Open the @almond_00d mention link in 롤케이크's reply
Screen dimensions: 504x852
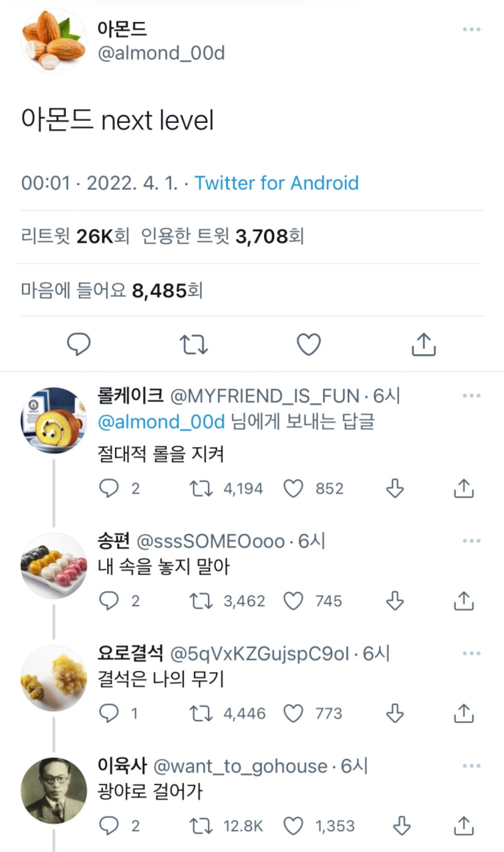coord(161,422)
